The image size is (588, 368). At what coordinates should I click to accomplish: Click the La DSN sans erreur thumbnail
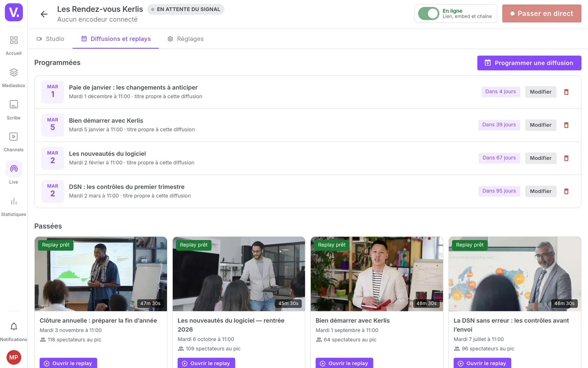click(515, 274)
